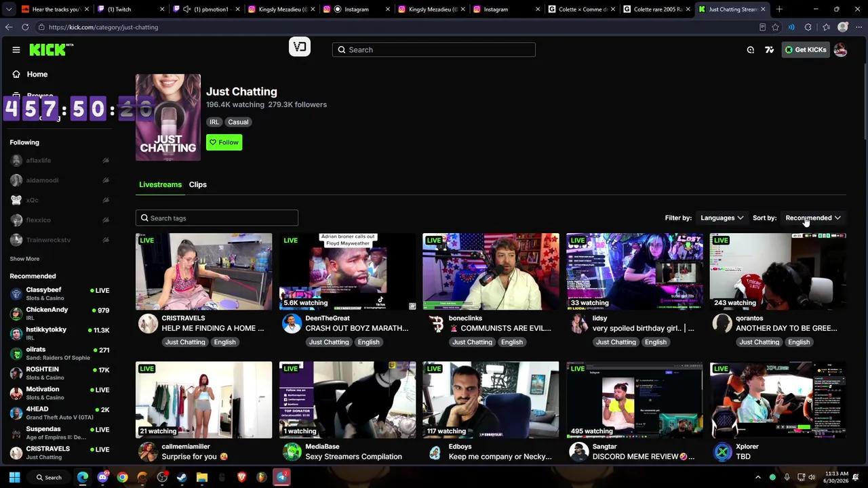Viewport: 868px width, 488px height.
Task: Click the Just Chatting category cover image
Action: point(168,117)
